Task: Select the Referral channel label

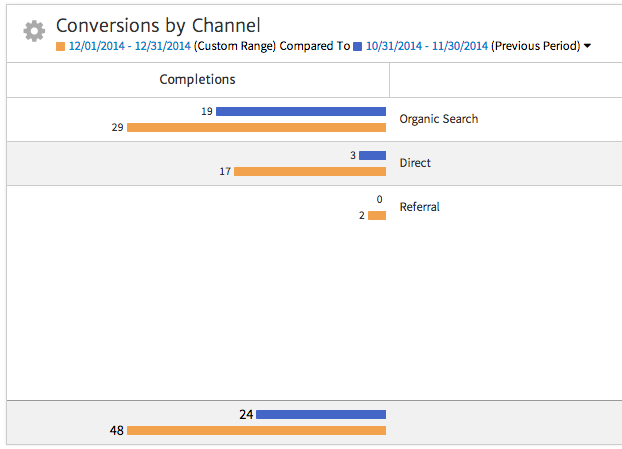Action: point(419,207)
